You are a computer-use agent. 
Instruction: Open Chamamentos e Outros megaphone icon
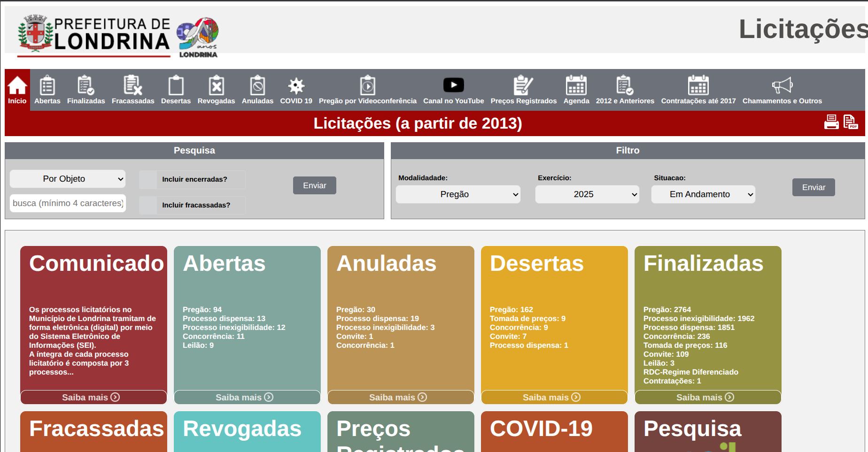782,86
